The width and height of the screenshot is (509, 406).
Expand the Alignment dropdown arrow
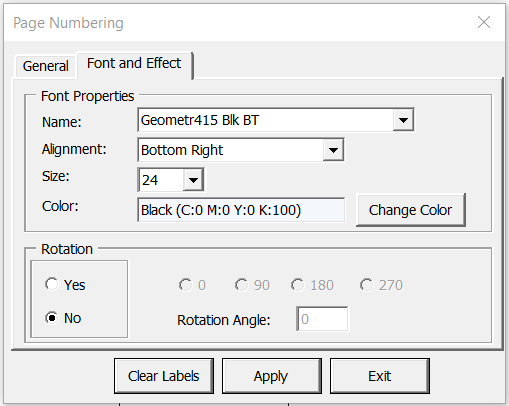[x=333, y=150]
